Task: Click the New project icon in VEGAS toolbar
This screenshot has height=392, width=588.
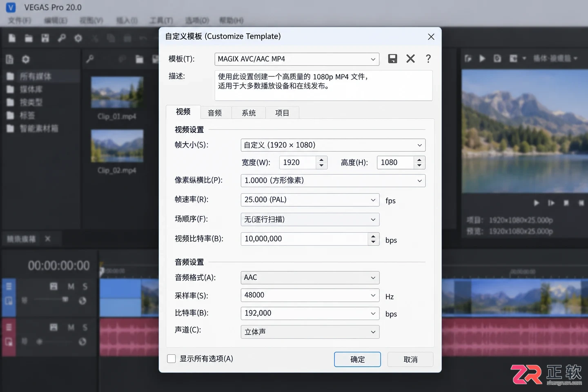Action: click(x=12, y=38)
